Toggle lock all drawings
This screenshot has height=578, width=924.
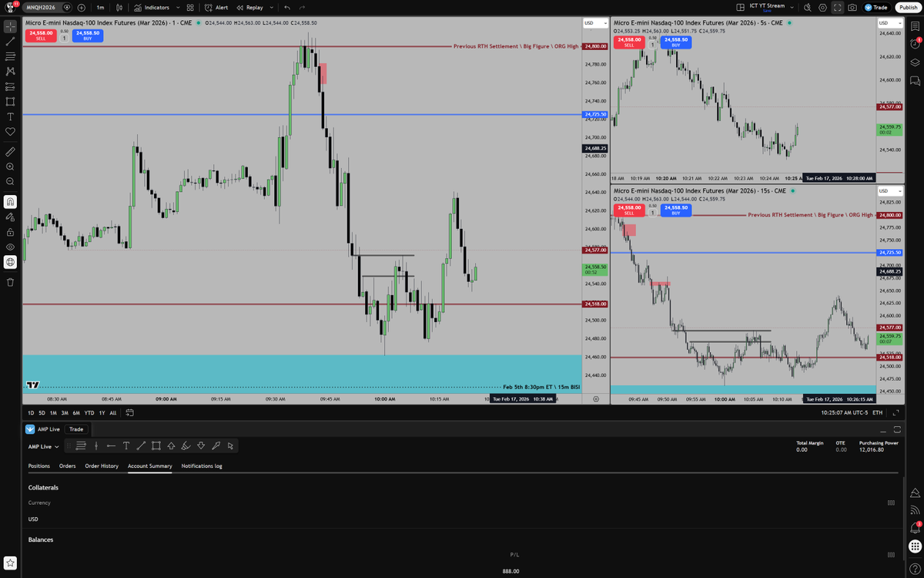point(10,232)
